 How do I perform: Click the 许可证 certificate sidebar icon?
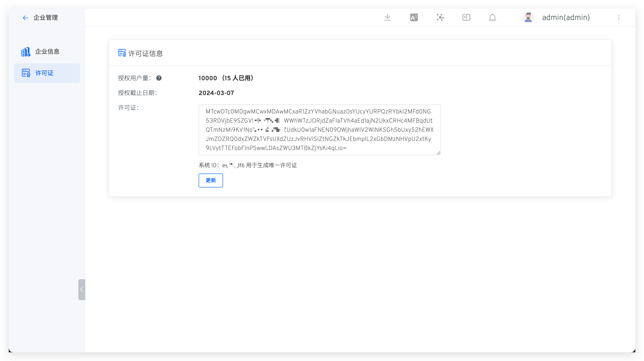pyautogui.click(x=26, y=73)
